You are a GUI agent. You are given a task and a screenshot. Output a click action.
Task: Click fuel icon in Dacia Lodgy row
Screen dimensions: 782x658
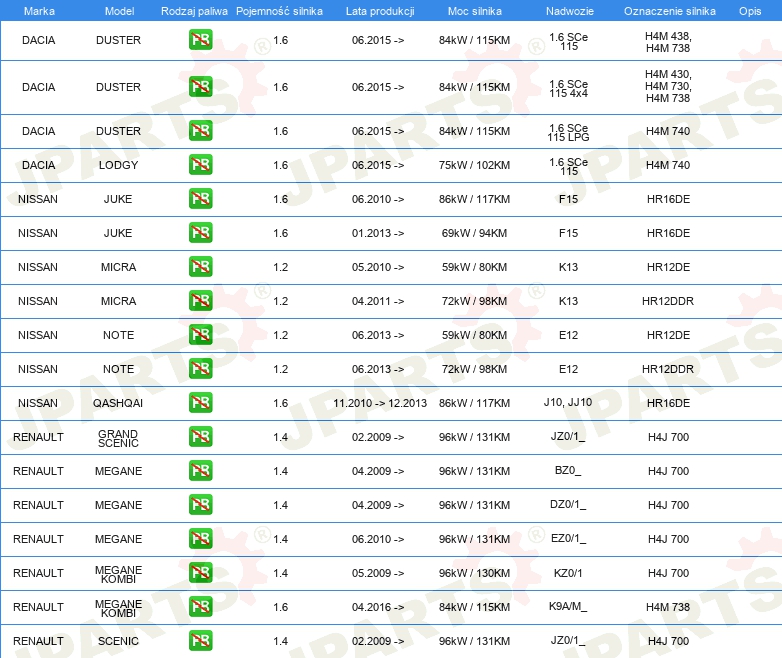200,165
